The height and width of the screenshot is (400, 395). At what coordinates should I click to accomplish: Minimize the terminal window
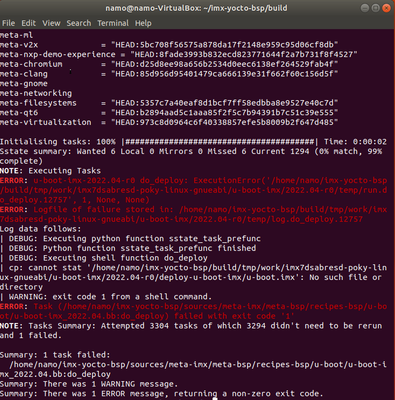click(365, 8)
